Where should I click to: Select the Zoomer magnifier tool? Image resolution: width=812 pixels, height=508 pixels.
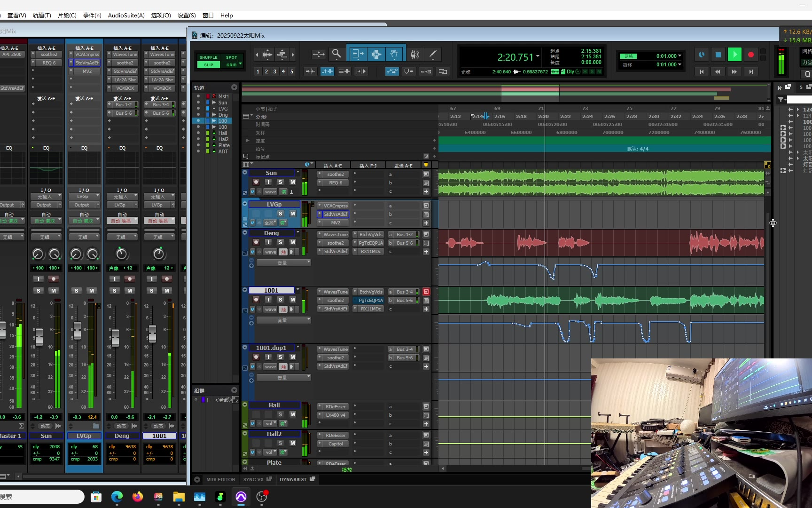click(336, 54)
